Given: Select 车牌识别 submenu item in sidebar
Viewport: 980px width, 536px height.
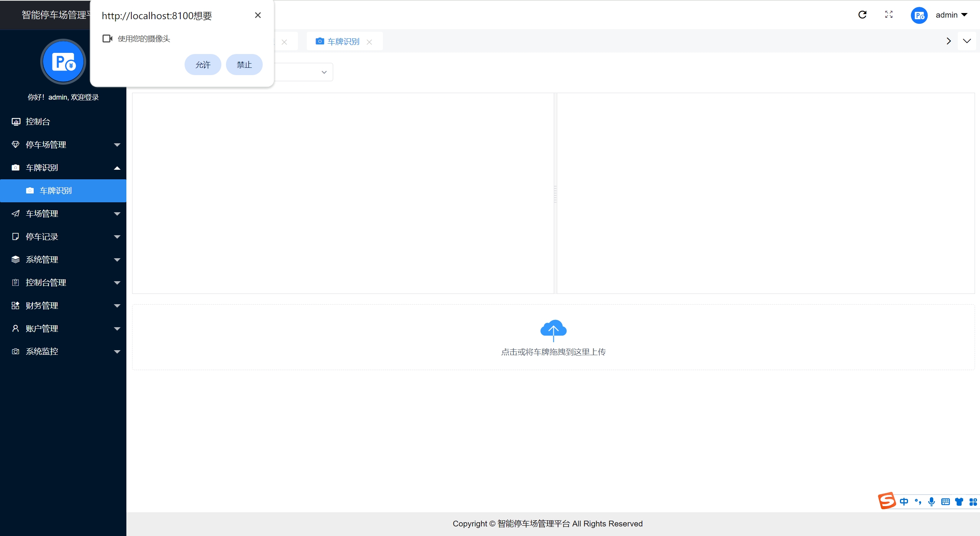Looking at the screenshot, I should 56,191.
